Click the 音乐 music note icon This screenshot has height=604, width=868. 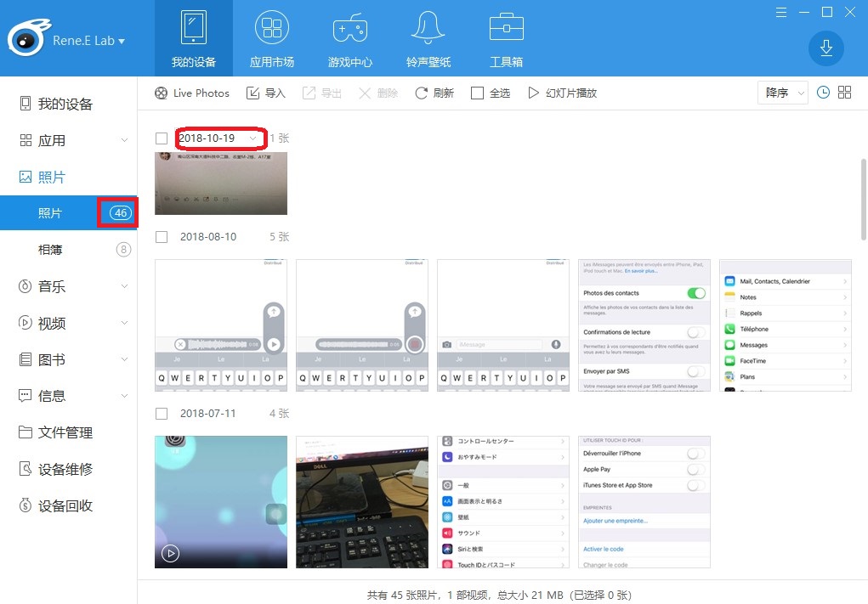pos(25,286)
